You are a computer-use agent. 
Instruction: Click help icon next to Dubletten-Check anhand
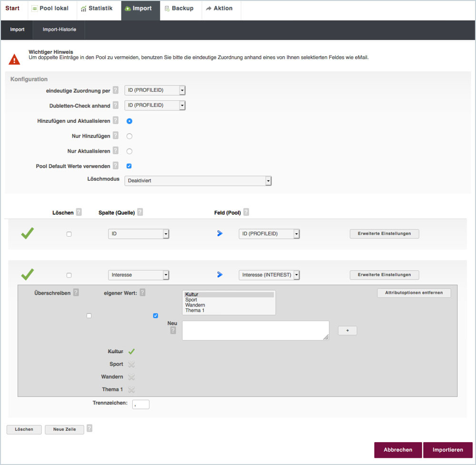tap(115, 106)
